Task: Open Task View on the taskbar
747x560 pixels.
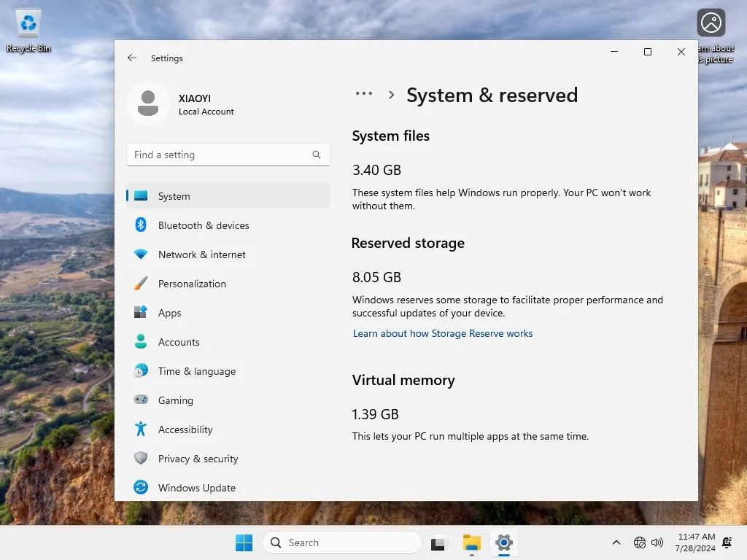Action: click(438, 542)
